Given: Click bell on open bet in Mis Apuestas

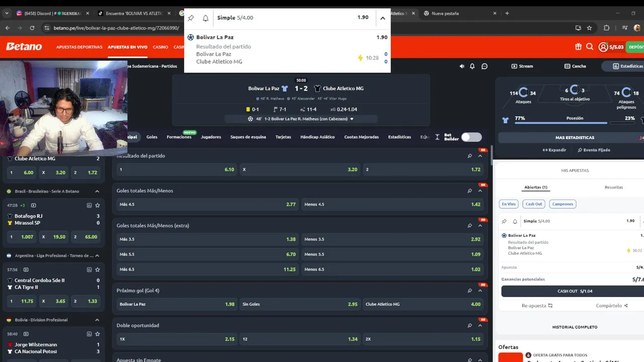Looking at the screenshot, I should (x=515, y=221).
